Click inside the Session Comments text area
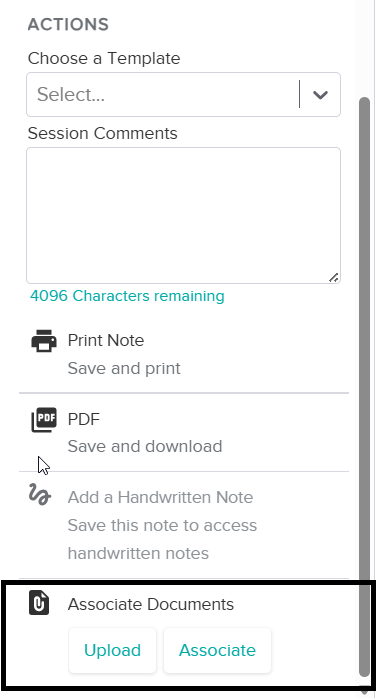The image size is (376, 698). coord(183,215)
